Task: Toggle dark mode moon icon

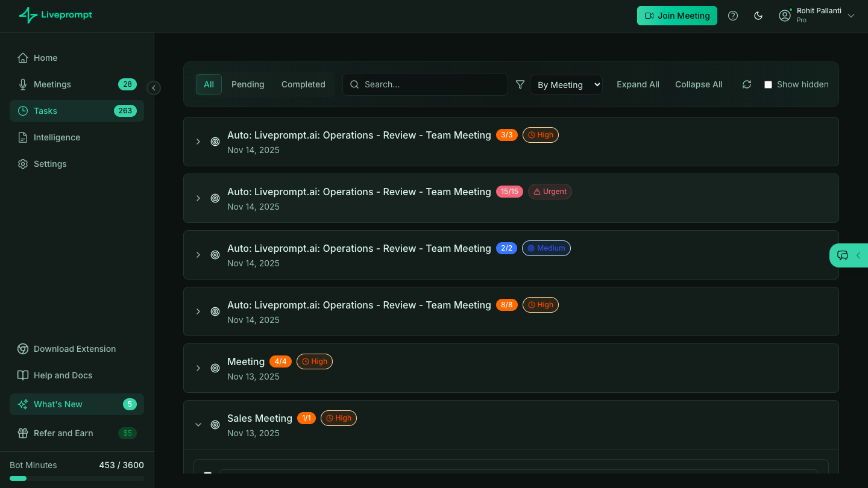Action: pyautogui.click(x=758, y=16)
